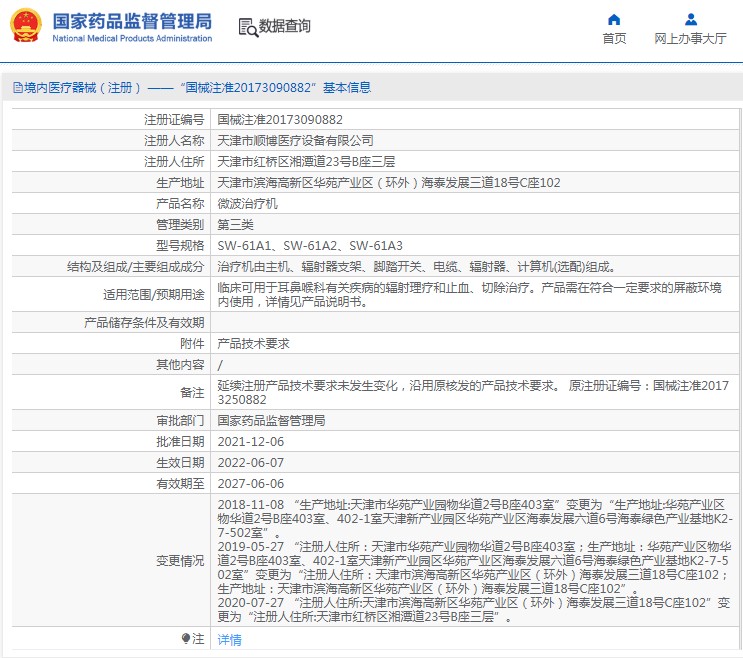
Task: Select the 2019-05-27 change record entry
Action: (x=474, y=568)
